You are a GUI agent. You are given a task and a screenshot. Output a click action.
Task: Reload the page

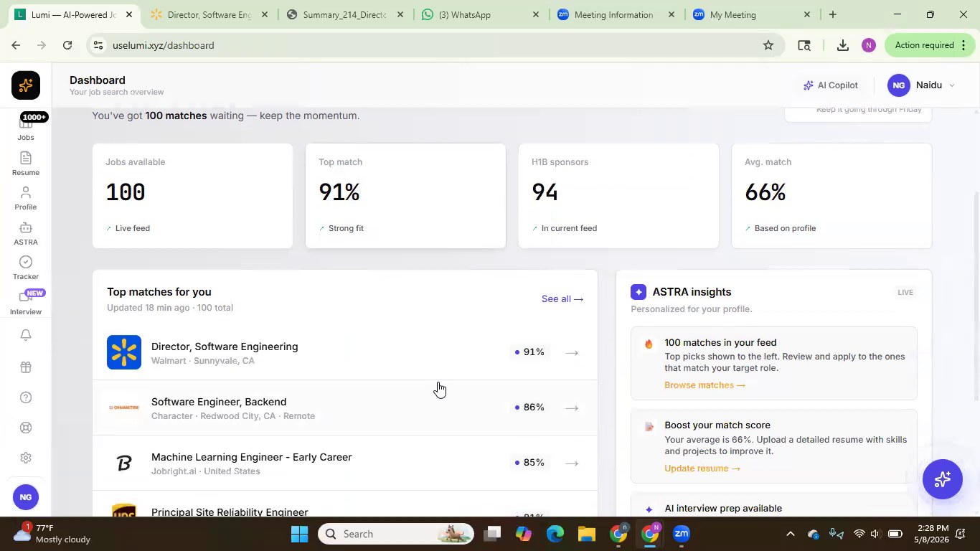[67, 45]
